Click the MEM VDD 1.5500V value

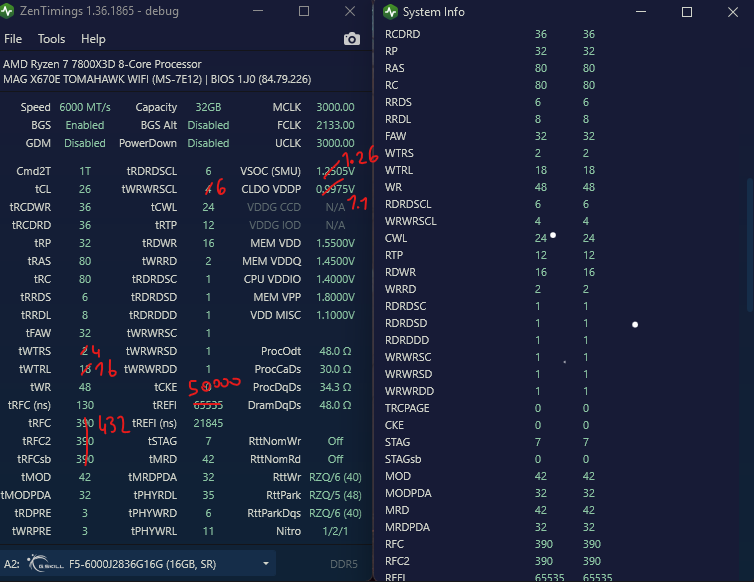(x=335, y=243)
